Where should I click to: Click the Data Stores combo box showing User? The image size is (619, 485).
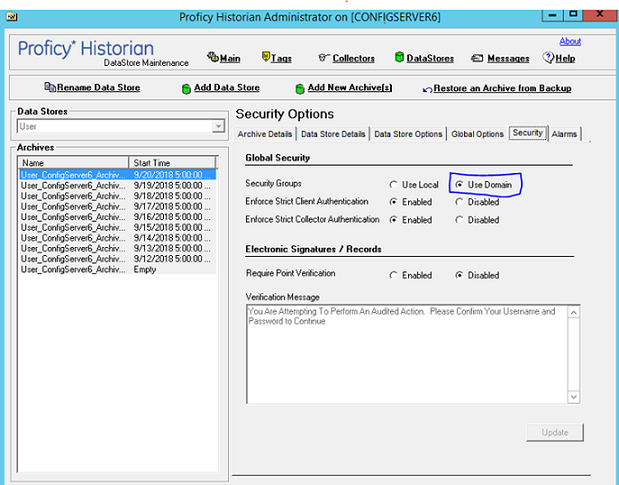tap(120, 126)
